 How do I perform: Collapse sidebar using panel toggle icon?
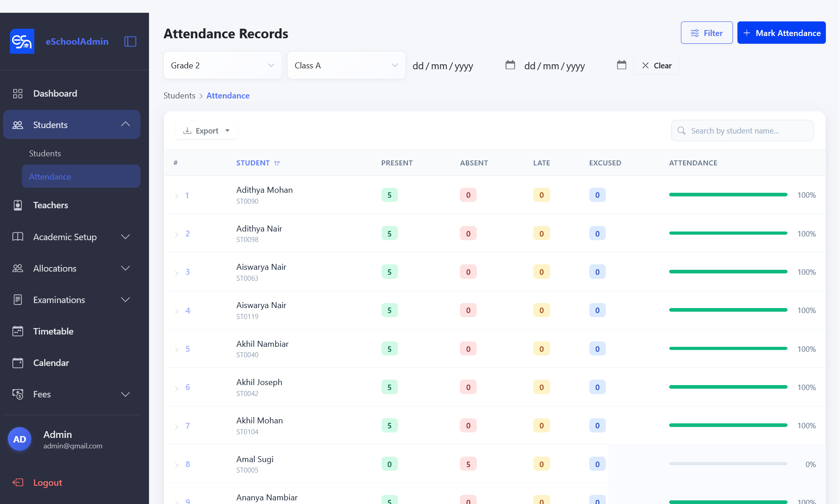[130, 41]
